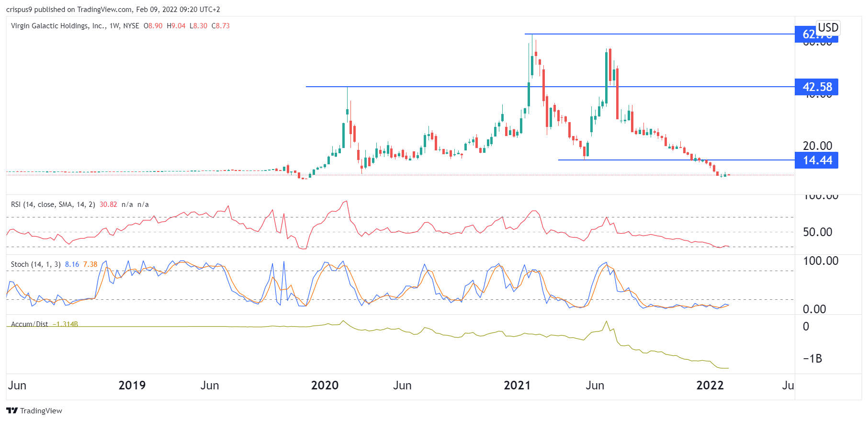
Task: Click the Stoch (14, 1, 3) indicator legend
Action: tap(36, 264)
